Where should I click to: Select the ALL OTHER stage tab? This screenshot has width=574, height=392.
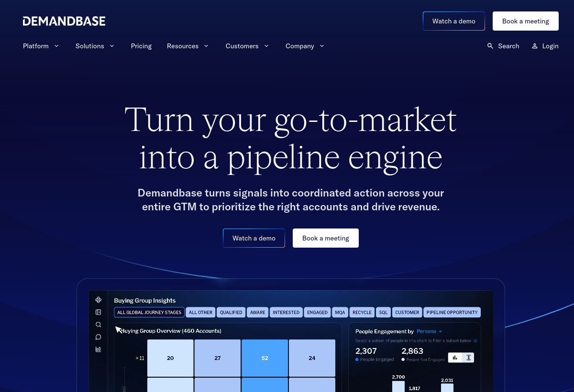200,312
